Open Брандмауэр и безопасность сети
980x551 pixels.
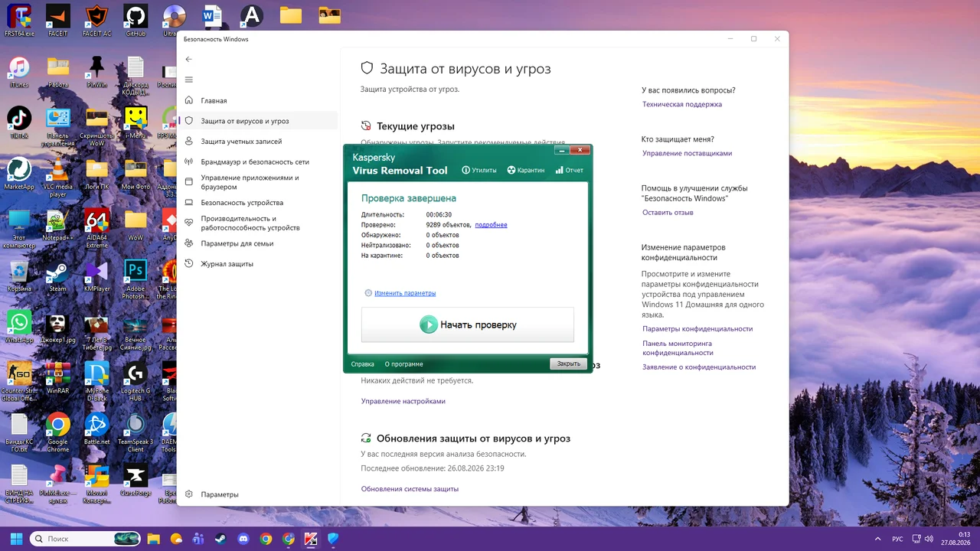pyautogui.click(x=258, y=161)
